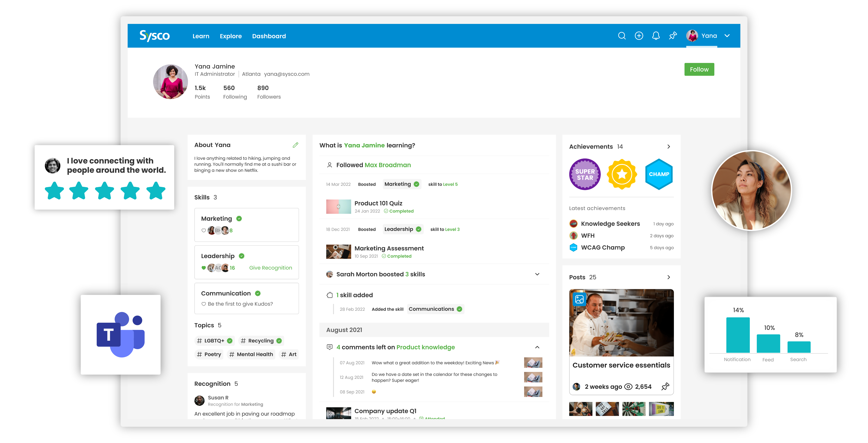Open the Yana account dropdown menu

727,36
